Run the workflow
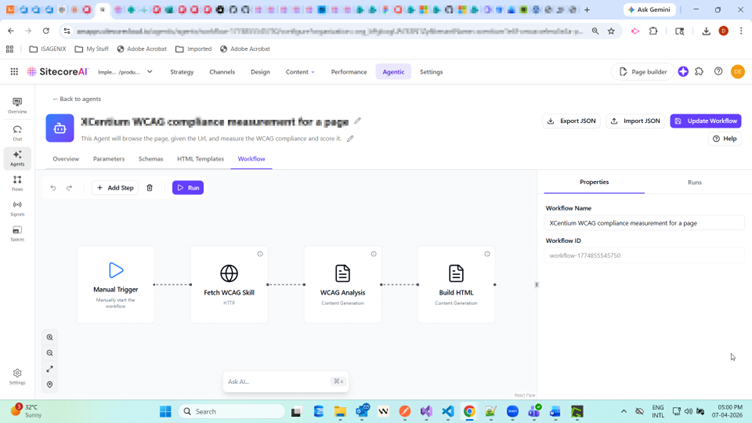This screenshot has width=752, height=423. [x=188, y=188]
